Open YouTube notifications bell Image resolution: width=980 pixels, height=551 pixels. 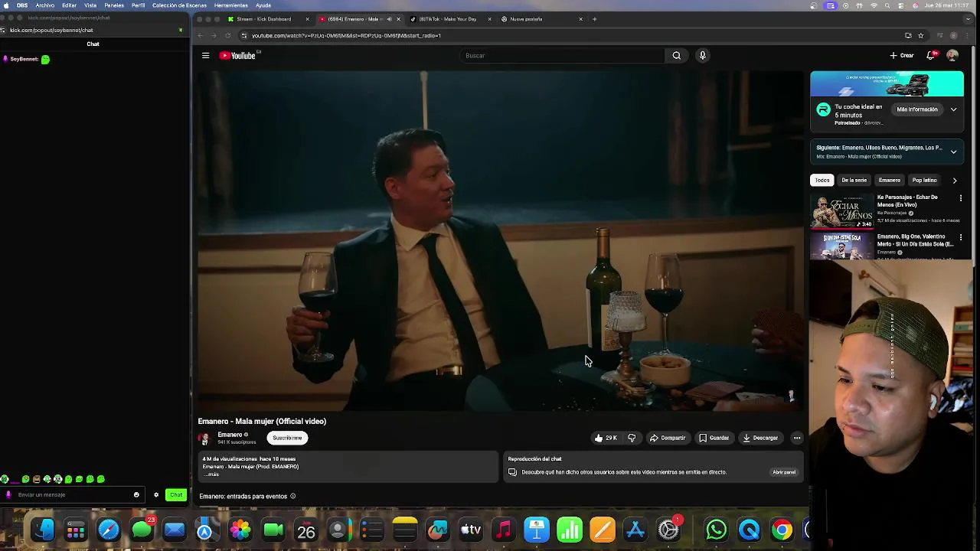932,55
